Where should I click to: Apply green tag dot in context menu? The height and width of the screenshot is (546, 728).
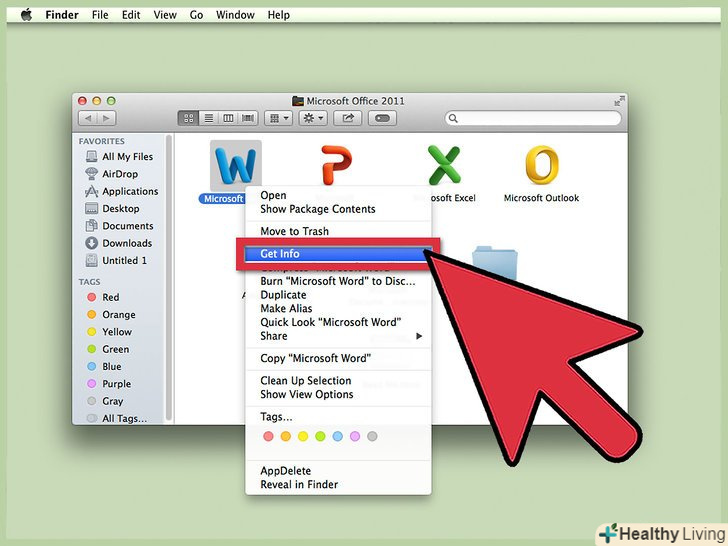[x=320, y=436]
